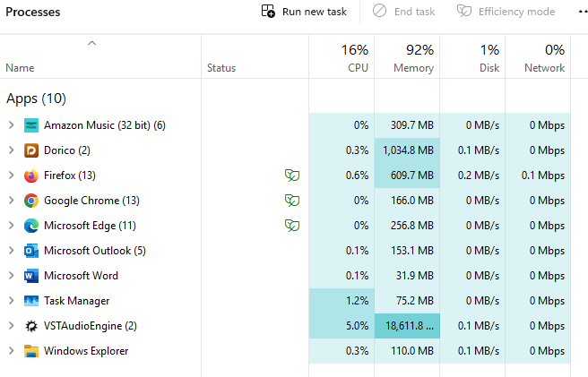
Task: Click the End task circle icon
Action: tap(379, 11)
